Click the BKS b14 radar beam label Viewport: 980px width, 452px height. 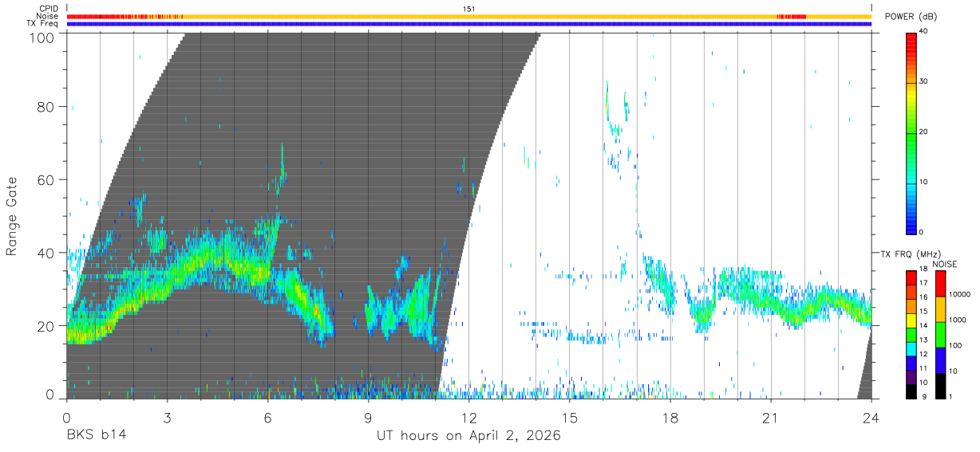(x=96, y=435)
